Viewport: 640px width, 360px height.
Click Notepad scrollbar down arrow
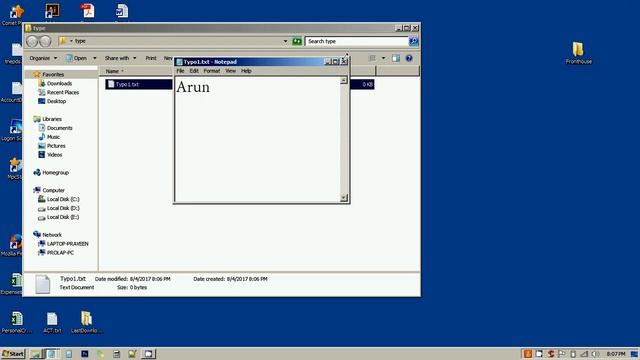(x=344, y=198)
